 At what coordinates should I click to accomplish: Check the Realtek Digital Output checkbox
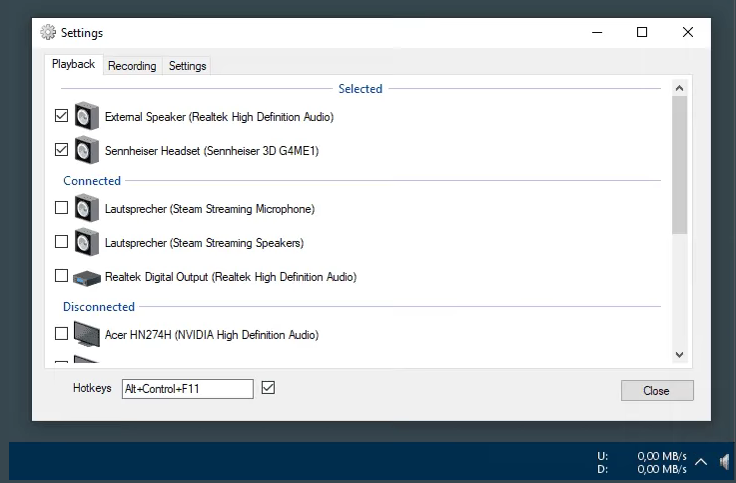click(x=61, y=276)
